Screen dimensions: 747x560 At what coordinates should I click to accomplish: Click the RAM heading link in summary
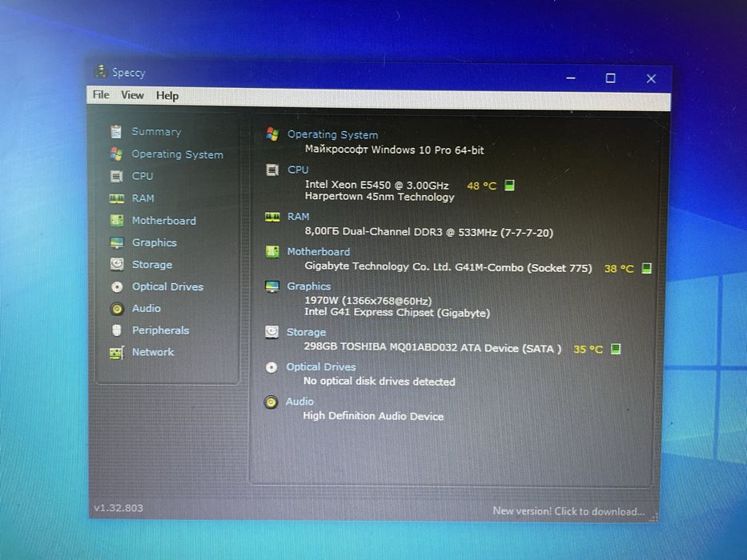point(298,217)
